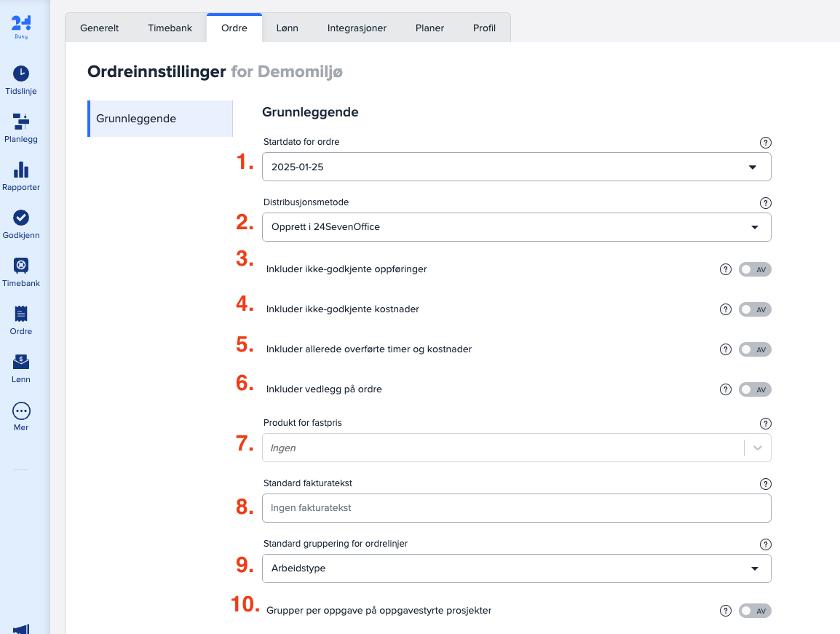Screen dimensions: 840x634
Task: Go to Planlegg in the sidebar
Action: coord(21,122)
